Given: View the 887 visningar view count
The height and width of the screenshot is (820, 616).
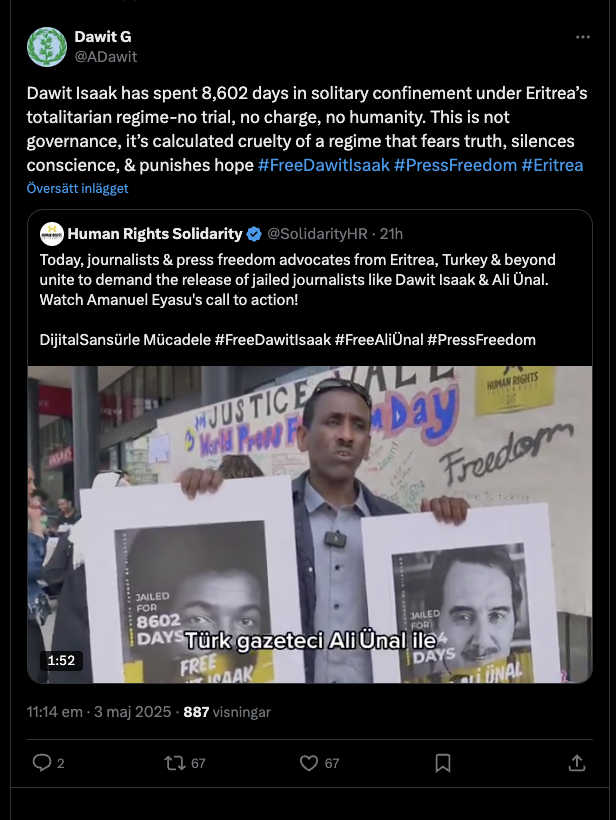Looking at the screenshot, I should [227, 712].
